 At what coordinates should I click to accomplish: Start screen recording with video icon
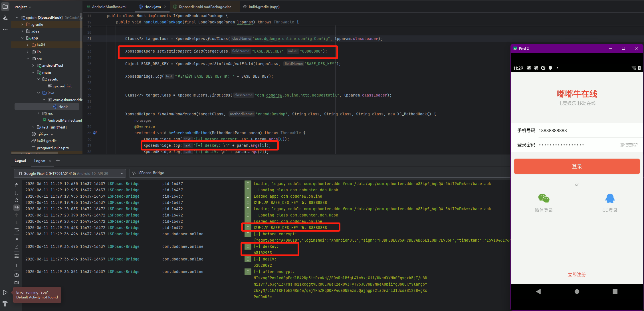[x=17, y=282]
